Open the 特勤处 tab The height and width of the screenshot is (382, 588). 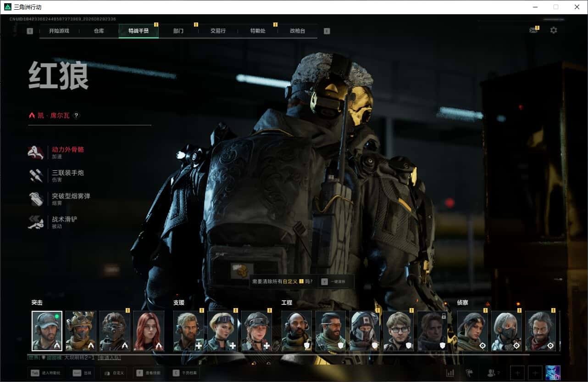[x=258, y=31]
